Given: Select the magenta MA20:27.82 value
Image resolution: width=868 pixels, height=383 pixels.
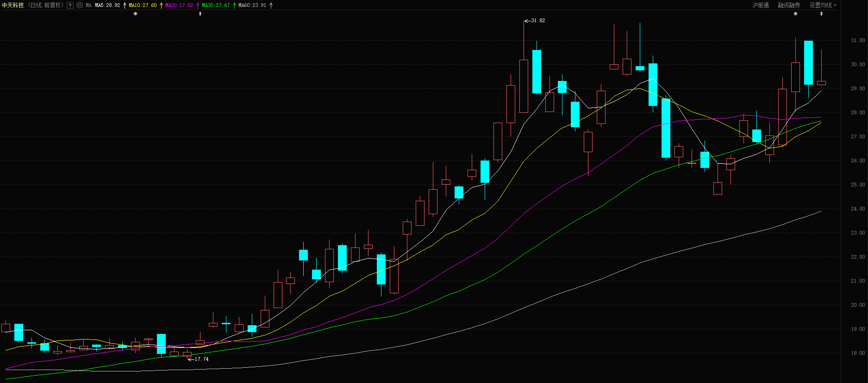Looking at the screenshot, I should (179, 6).
